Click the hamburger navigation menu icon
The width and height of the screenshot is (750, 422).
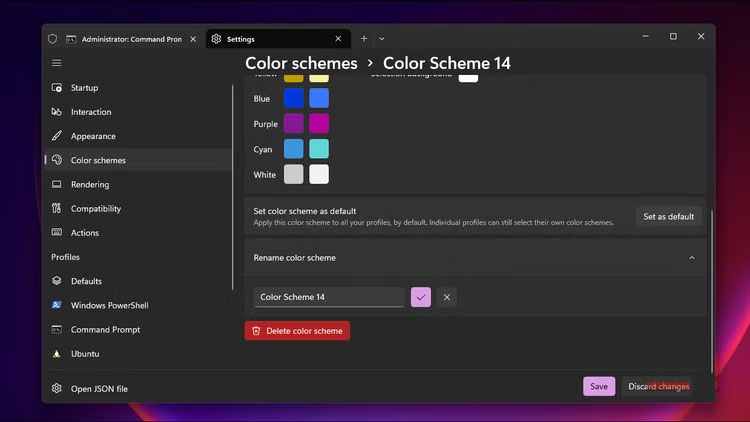click(56, 63)
